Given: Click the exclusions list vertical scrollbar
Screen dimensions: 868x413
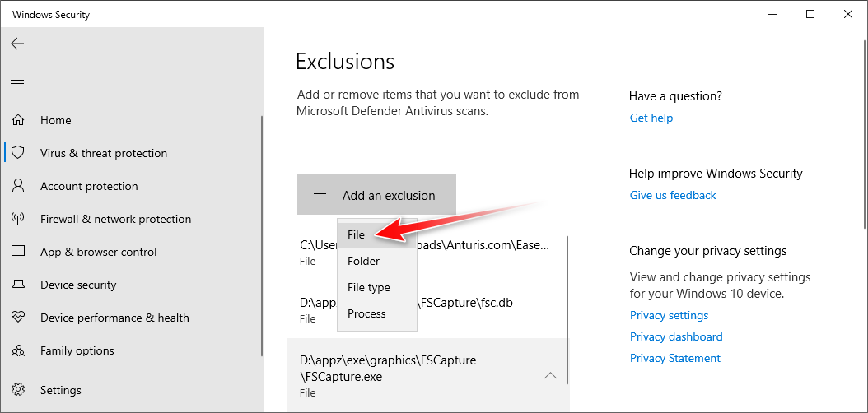Looking at the screenshot, I should [x=567, y=313].
